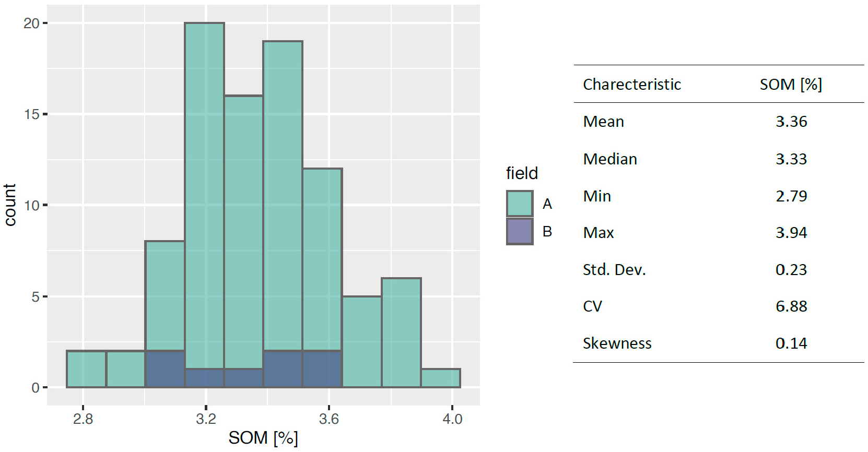This screenshot has width=868, height=452.
Task: Select the Skewness value 0.14
Action: [x=791, y=343]
